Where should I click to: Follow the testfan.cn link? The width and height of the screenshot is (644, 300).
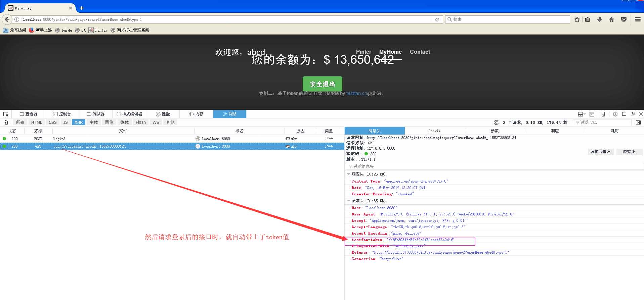[x=357, y=93]
